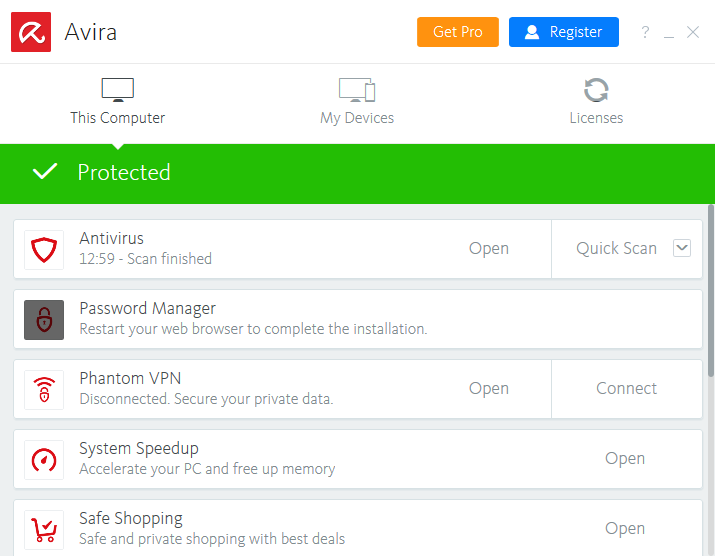Select the Password Manager row
Screen dimensions: 715x556
380,319
